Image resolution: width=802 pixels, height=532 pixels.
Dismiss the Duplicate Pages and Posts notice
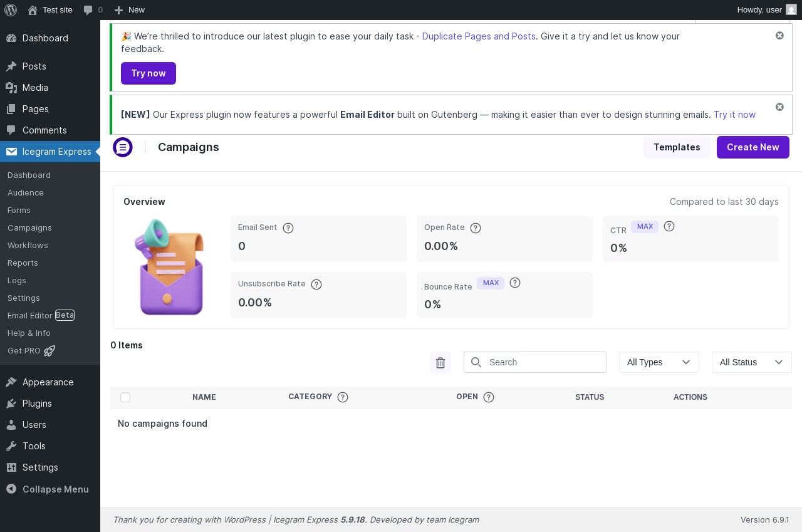click(779, 36)
